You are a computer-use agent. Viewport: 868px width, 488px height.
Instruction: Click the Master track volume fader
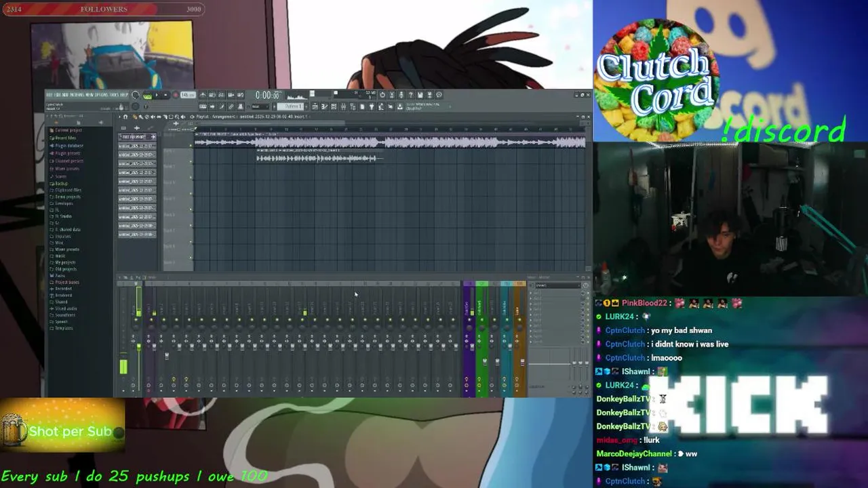139,346
